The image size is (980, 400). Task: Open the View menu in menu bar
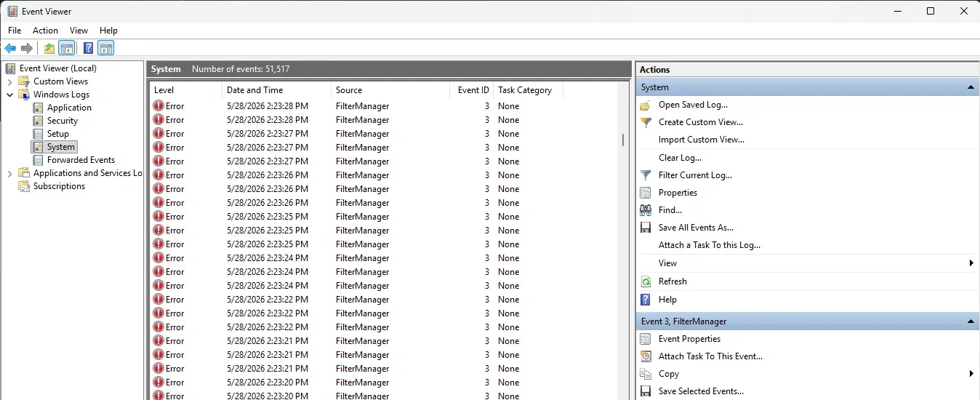point(79,31)
